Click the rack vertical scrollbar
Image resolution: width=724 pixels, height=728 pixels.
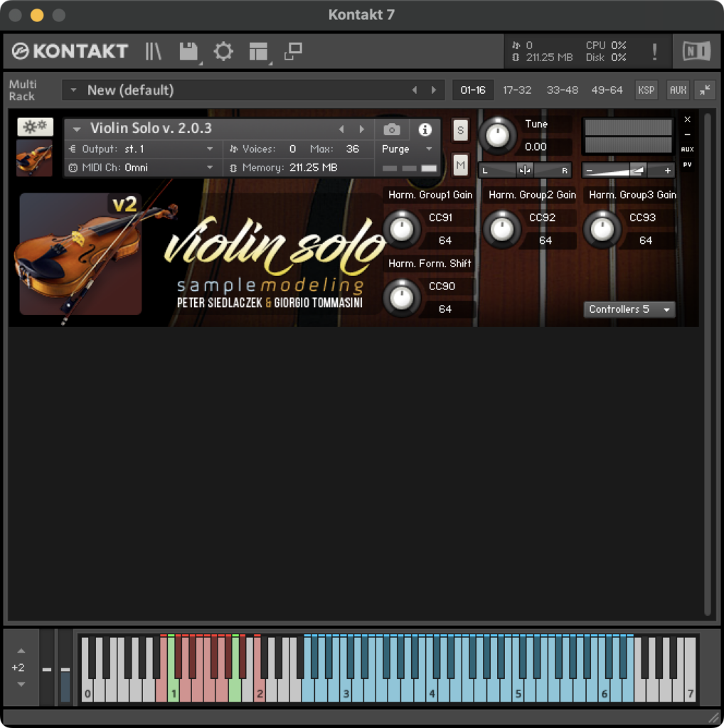coord(707,365)
